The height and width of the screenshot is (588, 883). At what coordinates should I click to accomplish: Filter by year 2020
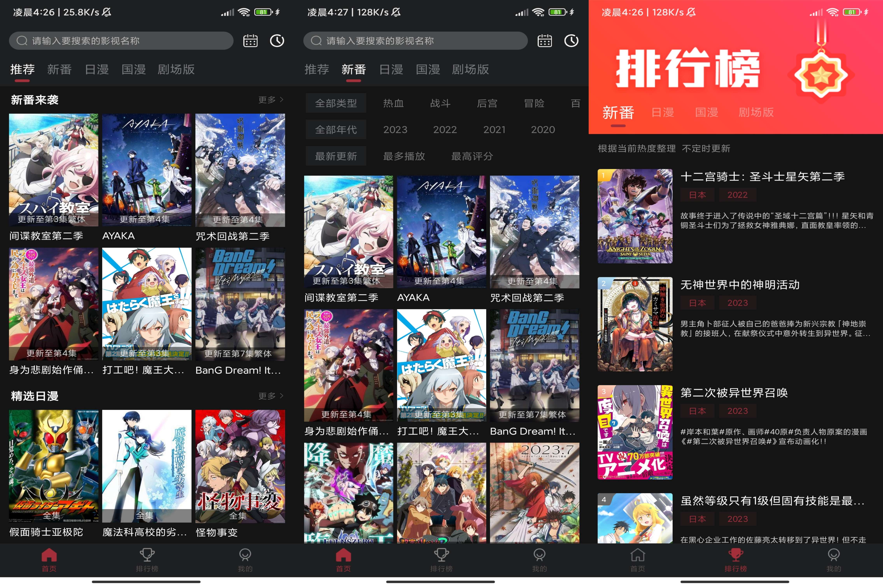tap(543, 129)
